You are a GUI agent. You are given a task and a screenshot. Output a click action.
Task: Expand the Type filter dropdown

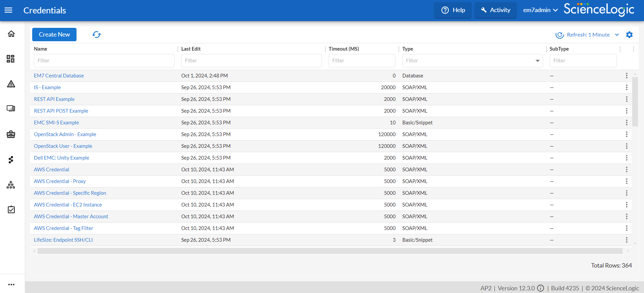click(x=537, y=61)
